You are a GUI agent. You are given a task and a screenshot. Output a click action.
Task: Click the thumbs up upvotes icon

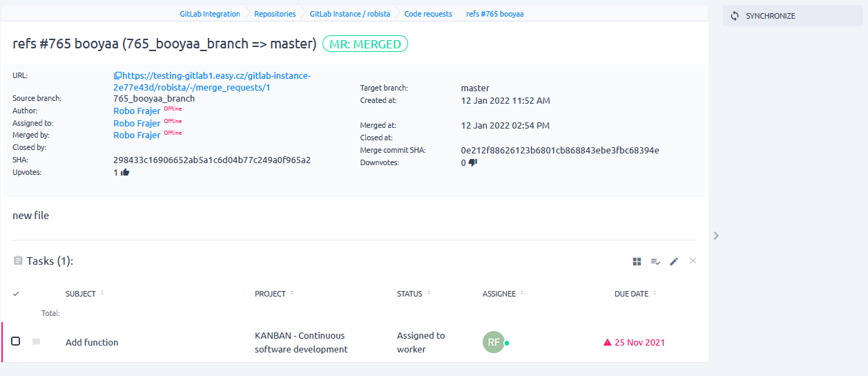tap(125, 173)
